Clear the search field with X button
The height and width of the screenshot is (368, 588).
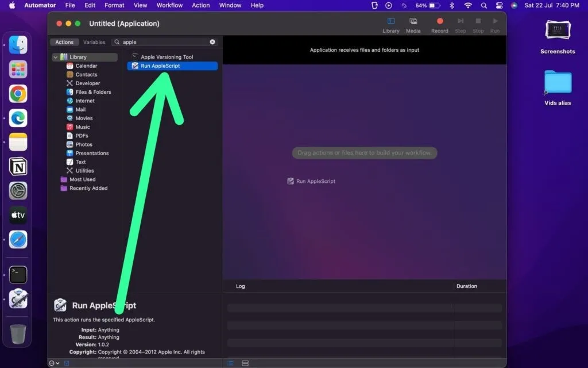[x=212, y=41]
